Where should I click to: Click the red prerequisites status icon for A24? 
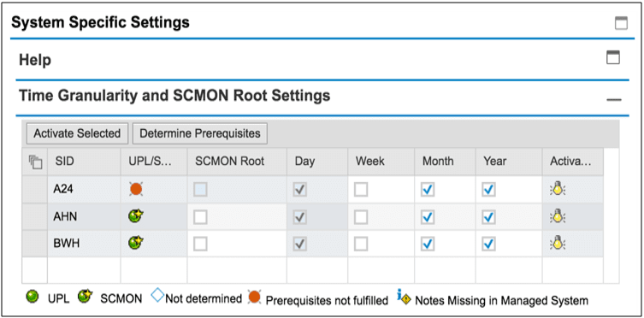coord(136,189)
